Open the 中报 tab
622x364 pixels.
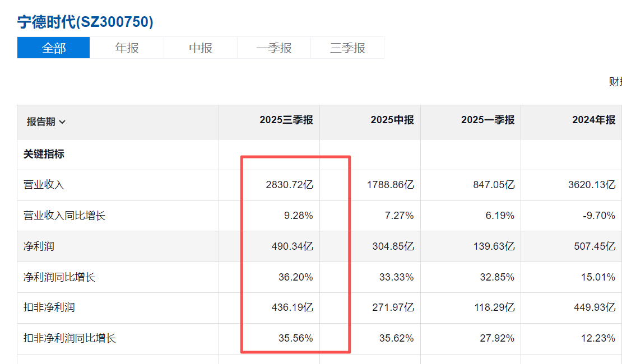[201, 48]
